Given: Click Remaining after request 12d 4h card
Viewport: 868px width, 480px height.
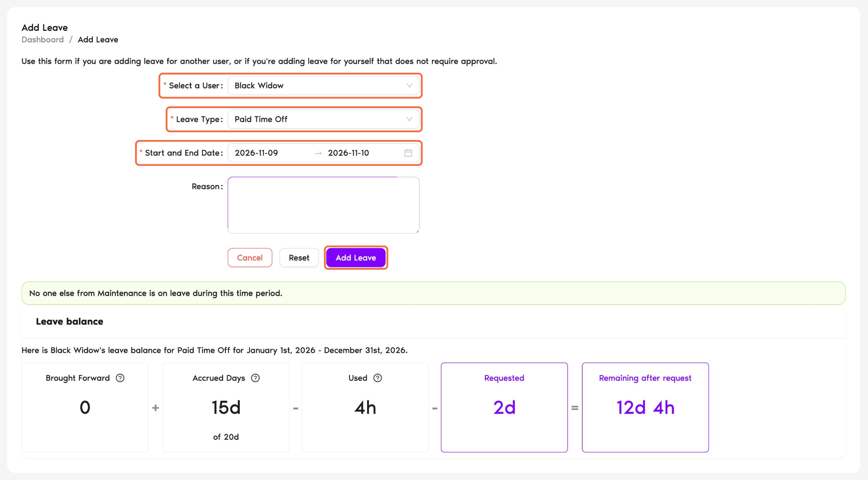Looking at the screenshot, I should coord(645,408).
